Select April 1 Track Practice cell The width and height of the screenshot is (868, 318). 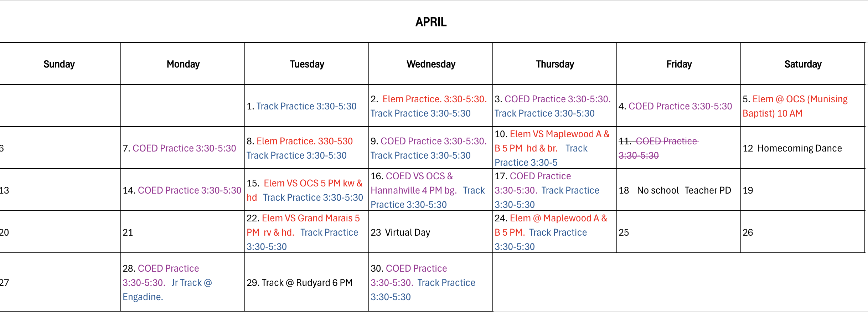(x=307, y=106)
